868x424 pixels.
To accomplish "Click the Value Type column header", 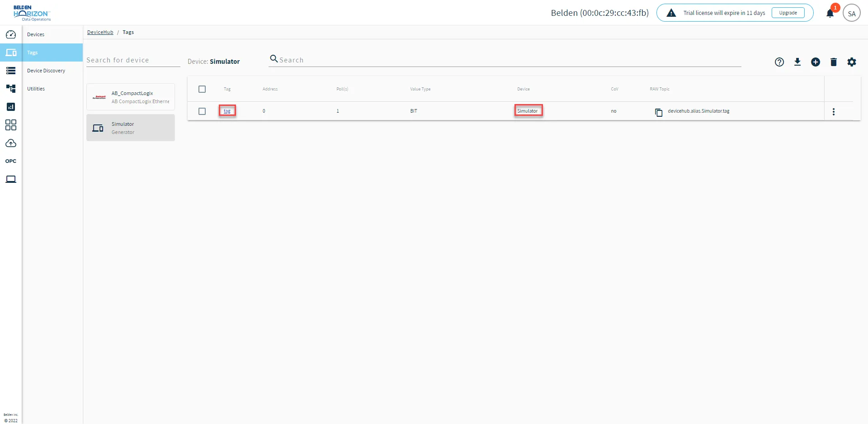I will [420, 89].
